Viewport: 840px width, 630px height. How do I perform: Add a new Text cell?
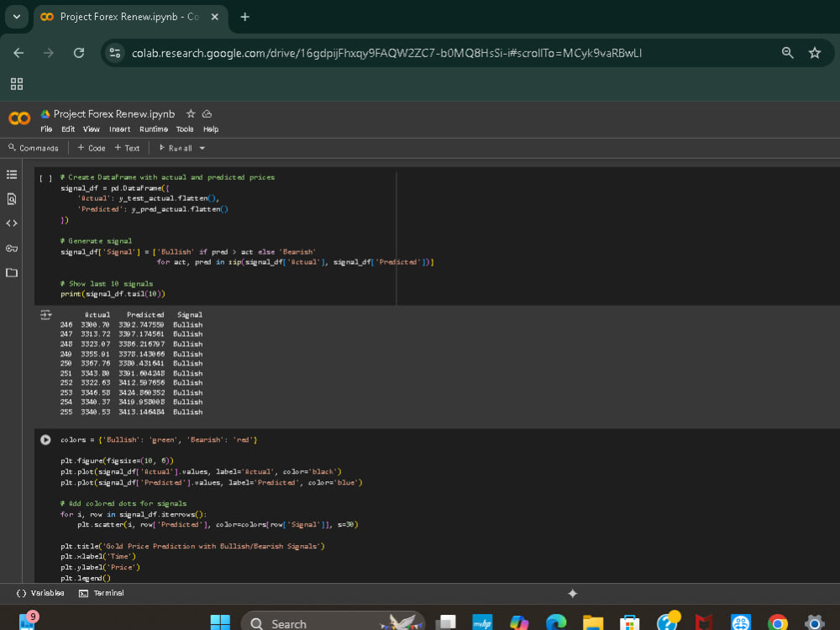point(127,148)
